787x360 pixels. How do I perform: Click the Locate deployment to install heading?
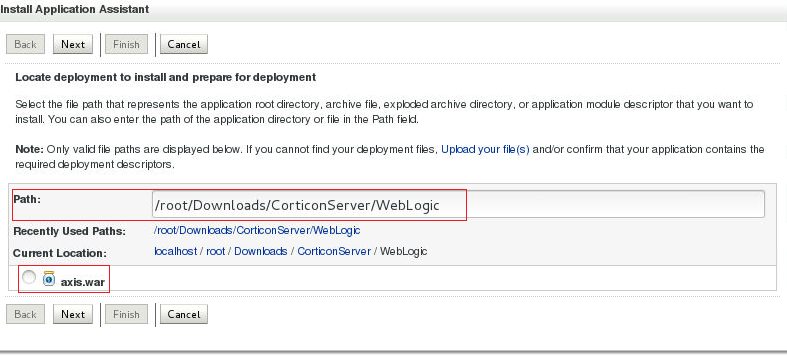tap(166, 77)
